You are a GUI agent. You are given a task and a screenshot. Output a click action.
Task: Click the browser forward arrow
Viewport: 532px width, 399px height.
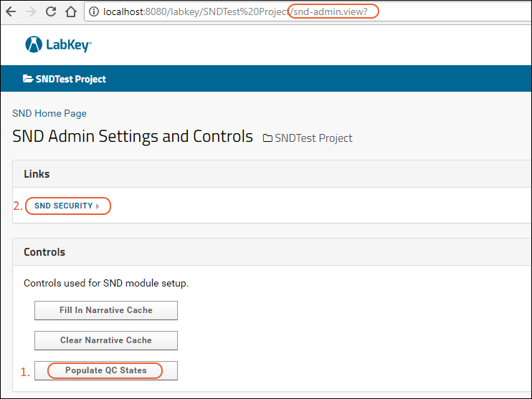31,12
